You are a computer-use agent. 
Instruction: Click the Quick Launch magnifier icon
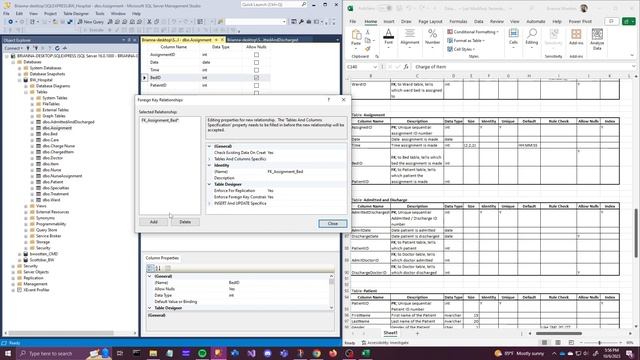coord(304,4)
